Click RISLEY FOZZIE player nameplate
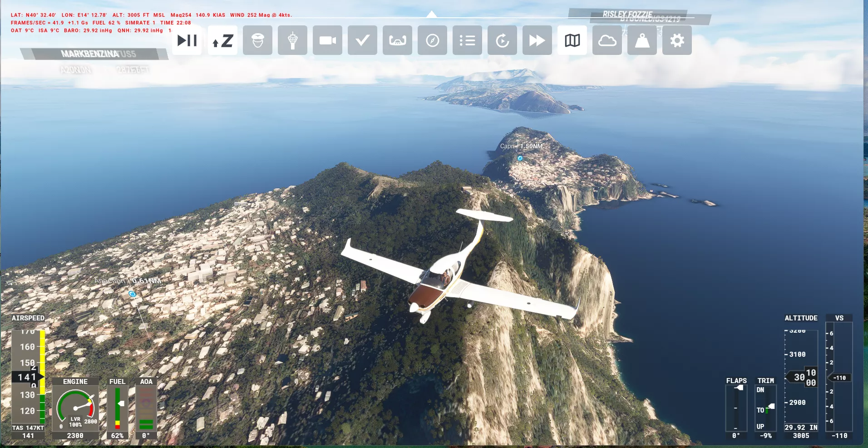The width and height of the screenshot is (868, 448). pyautogui.click(x=628, y=14)
